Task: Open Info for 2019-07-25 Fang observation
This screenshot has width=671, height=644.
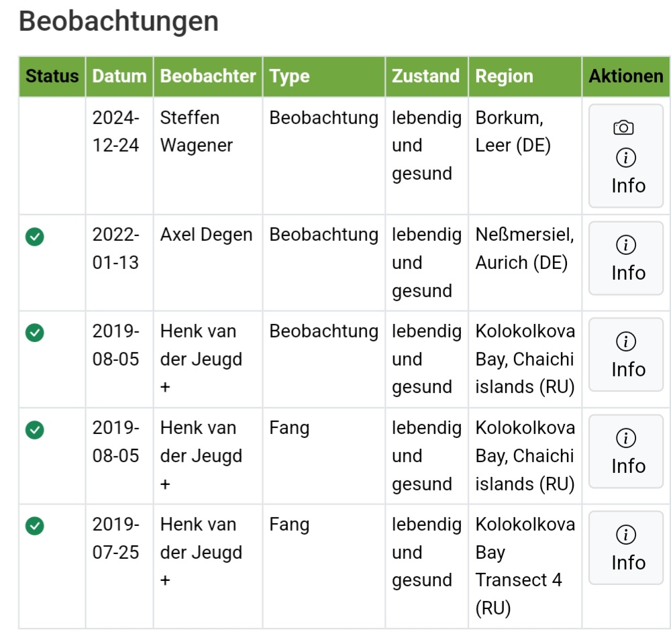Action: click(x=626, y=549)
